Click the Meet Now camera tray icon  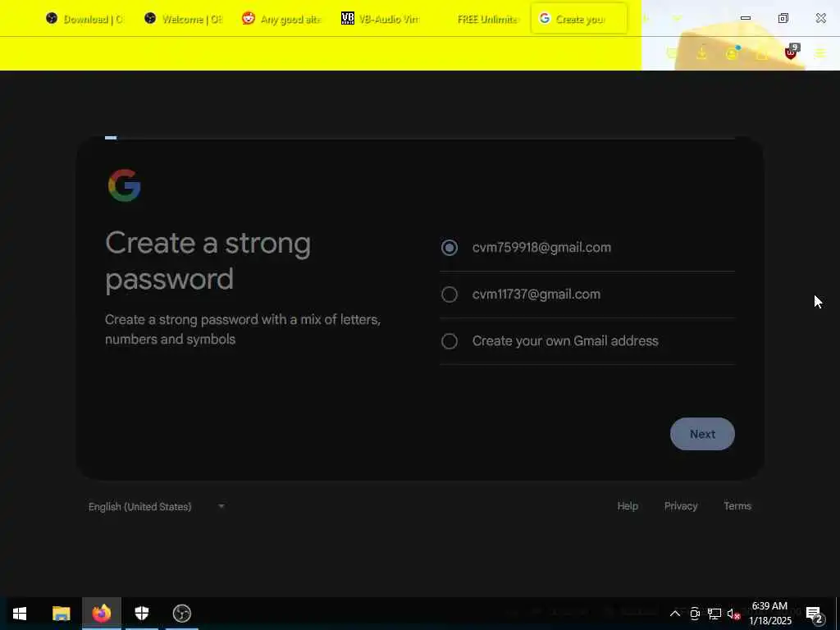pyautogui.click(x=695, y=614)
